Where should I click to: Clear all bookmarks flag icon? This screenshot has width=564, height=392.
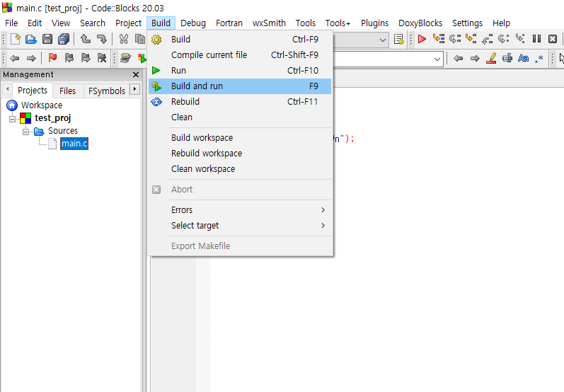[102, 57]
